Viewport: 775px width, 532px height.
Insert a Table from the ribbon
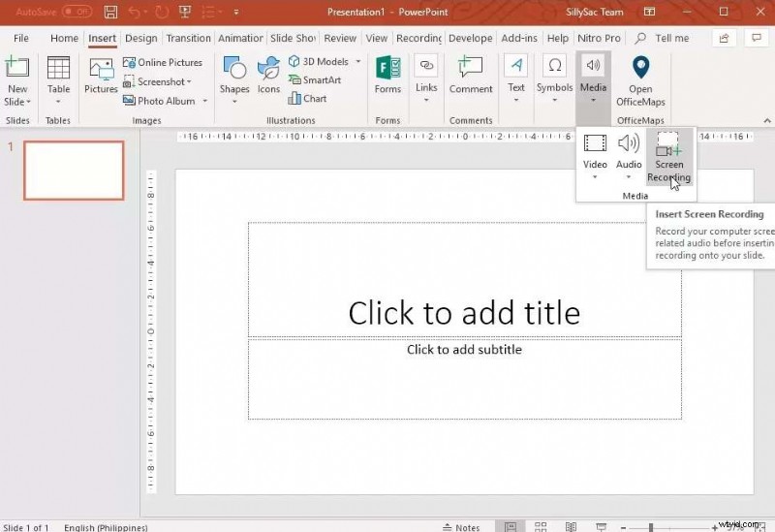pyautogui.click(x=58, y=79)
